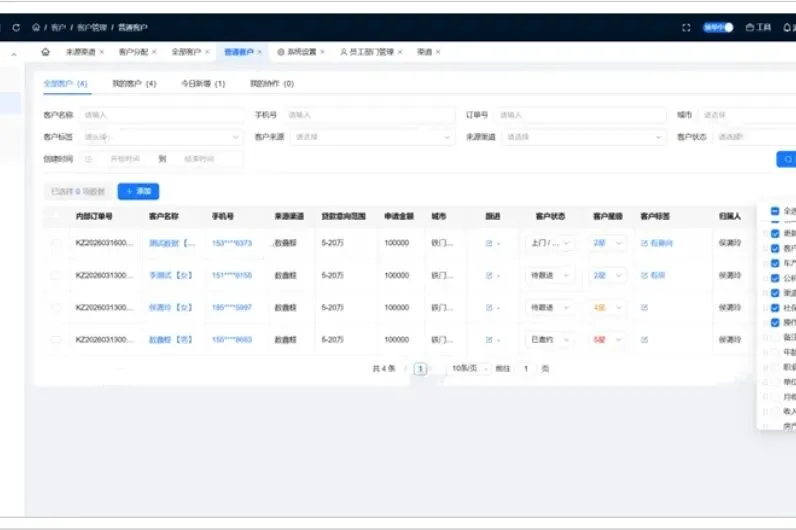Tick the select-all checkbox in the table header
Viewport: 796px width, 530px height.
56,216
